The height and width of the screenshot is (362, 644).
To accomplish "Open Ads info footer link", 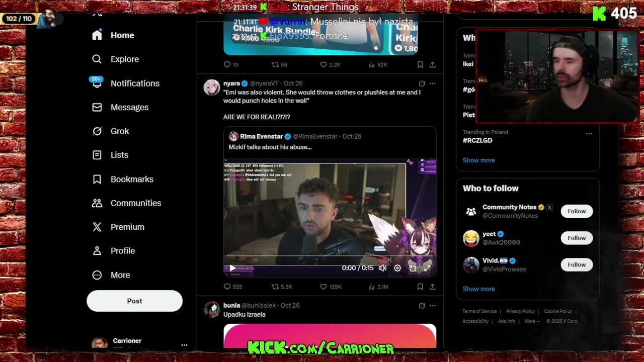I will point(506,321).
